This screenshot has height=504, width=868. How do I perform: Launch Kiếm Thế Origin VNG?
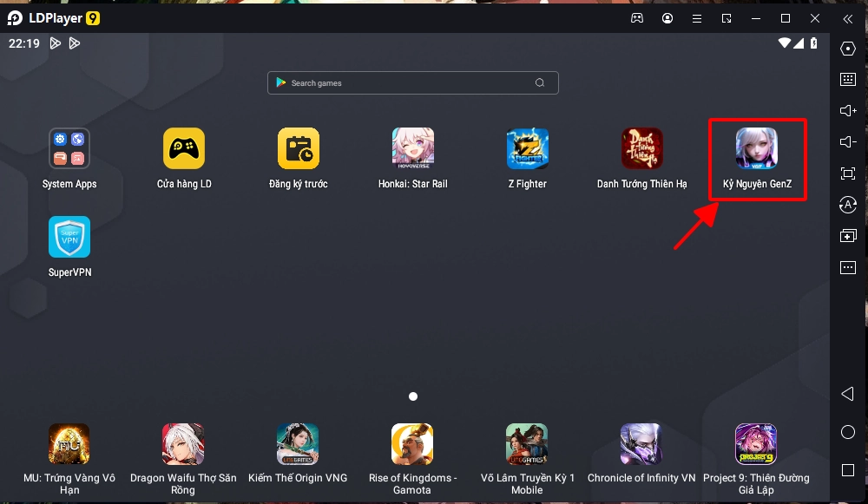298,443
